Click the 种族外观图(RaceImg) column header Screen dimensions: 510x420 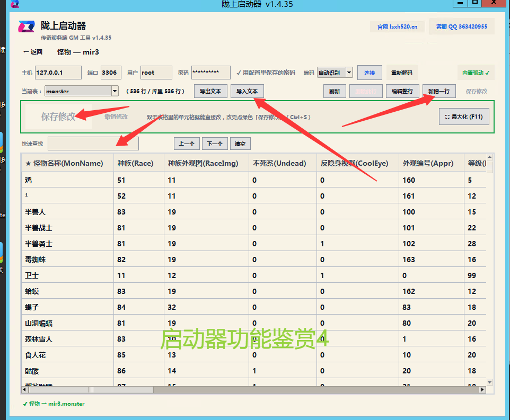207,163
